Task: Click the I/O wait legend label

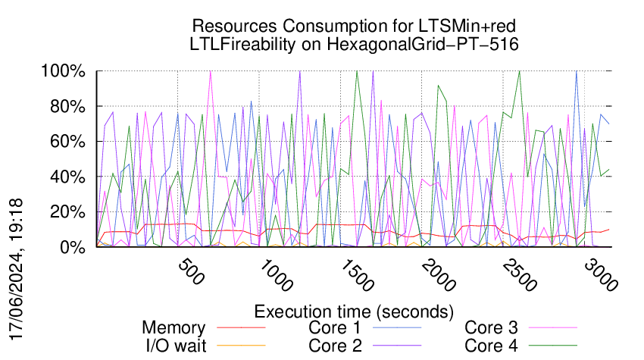Action: 176,346
